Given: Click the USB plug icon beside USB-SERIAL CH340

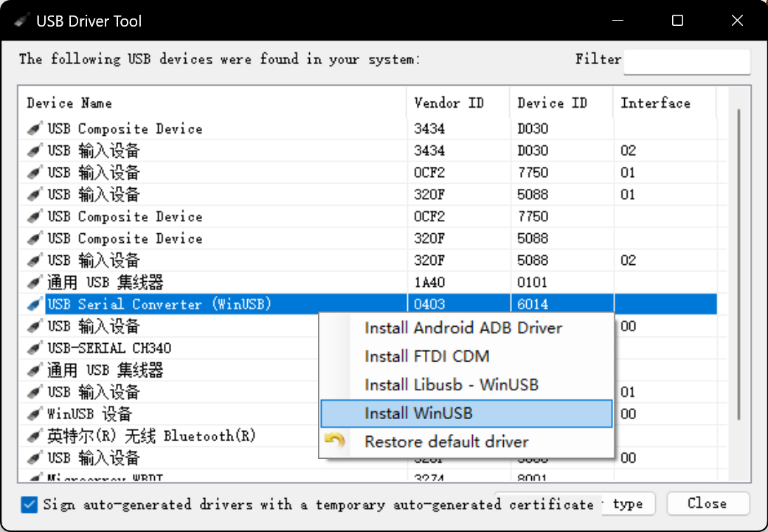Looking at the screenshot, I should point(34,348).
